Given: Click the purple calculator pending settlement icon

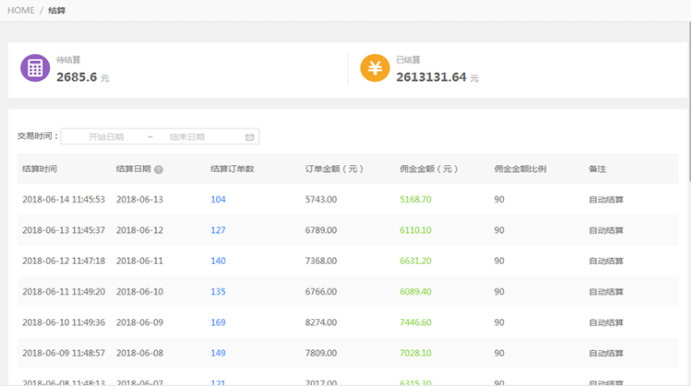Looking at the screenshot, I should (35, 68).
